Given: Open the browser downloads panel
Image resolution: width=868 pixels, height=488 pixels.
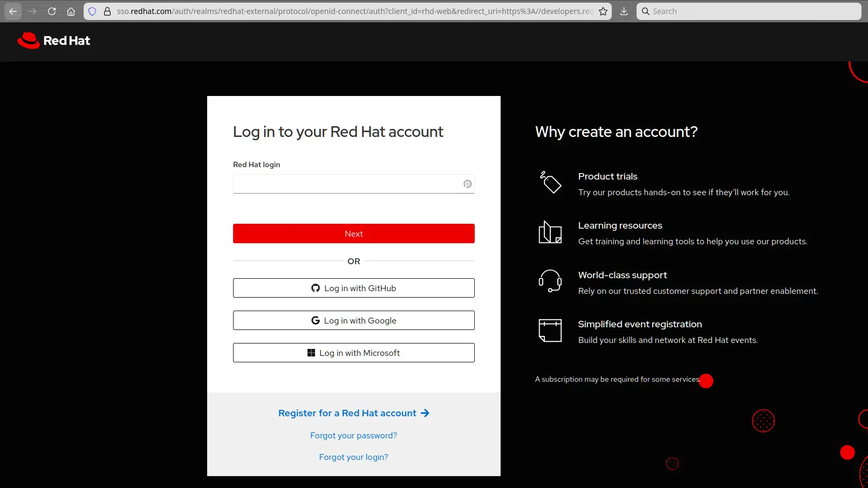Looking at the screenshot, I should [x=624, y=11].
